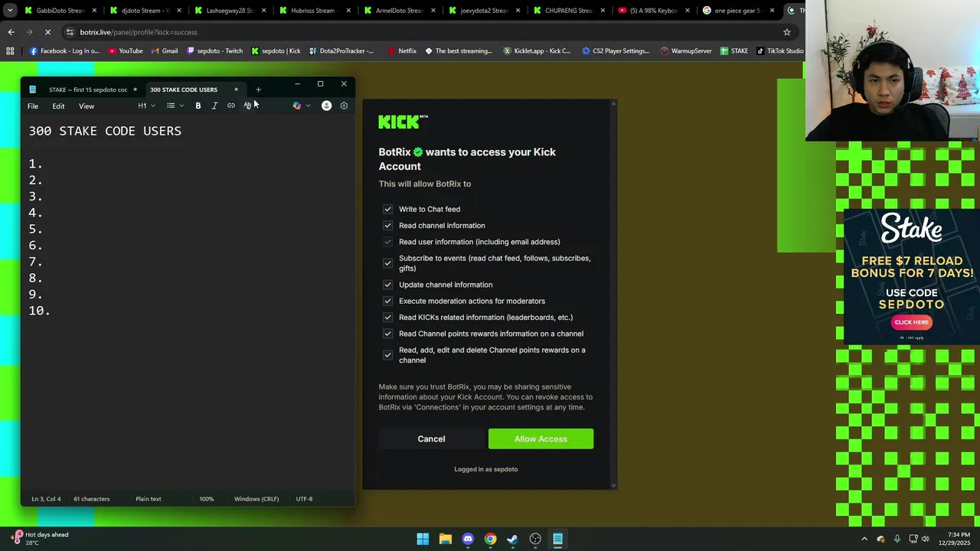980x551 pixels.
Task: Expand the H1 heading dropdown in Notepad
Action: pyautogui.click(x=146, y=106)
